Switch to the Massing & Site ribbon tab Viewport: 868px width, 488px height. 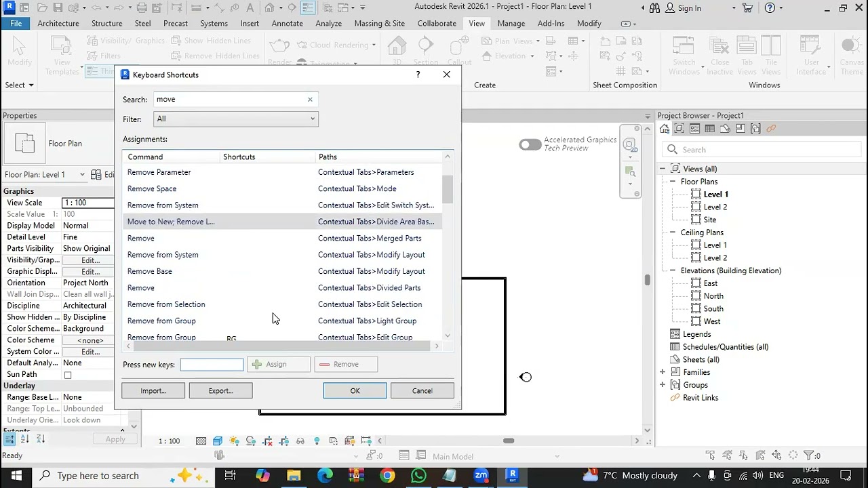[x=379, y=23]
